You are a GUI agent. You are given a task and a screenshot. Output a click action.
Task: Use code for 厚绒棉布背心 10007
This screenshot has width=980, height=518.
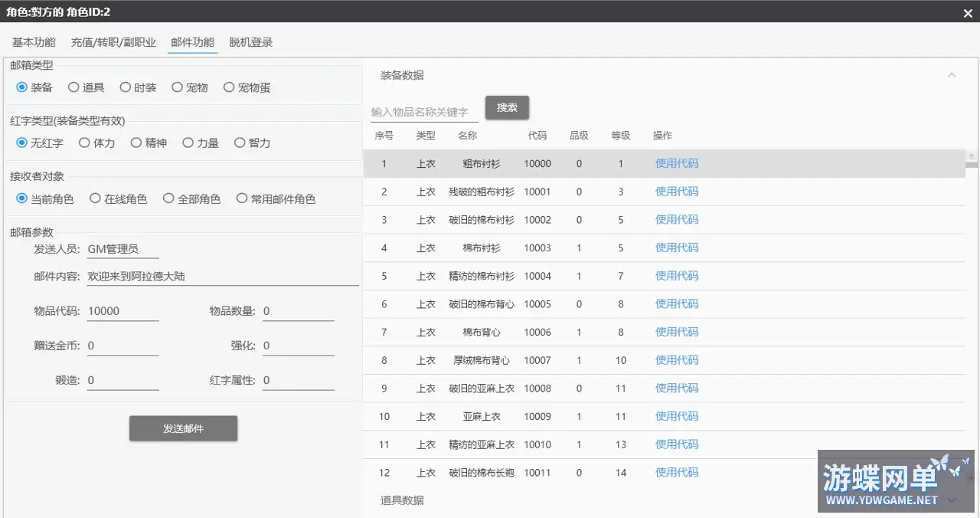pos(677,360)
